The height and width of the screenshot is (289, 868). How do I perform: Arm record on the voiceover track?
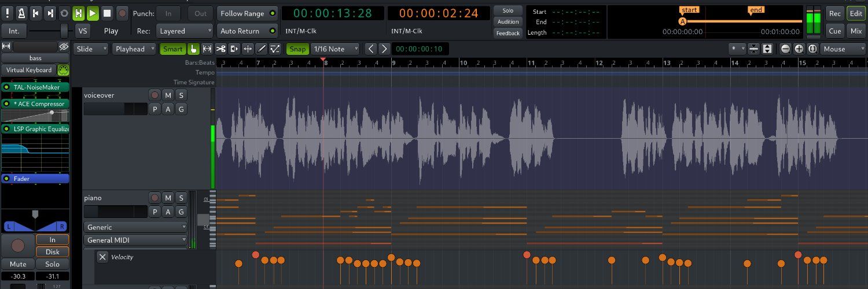(155, 95)
